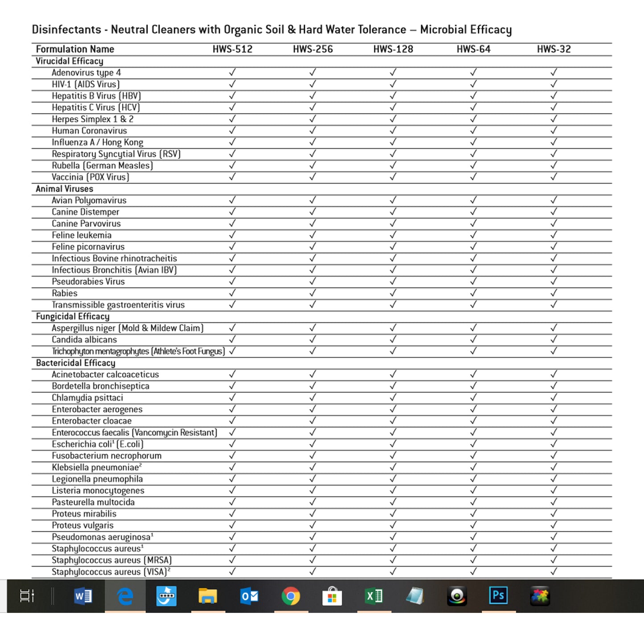The height and width of the screenshot is (644, 644).
Task: Select the HWS-128 column header
Action: (393, 49)
